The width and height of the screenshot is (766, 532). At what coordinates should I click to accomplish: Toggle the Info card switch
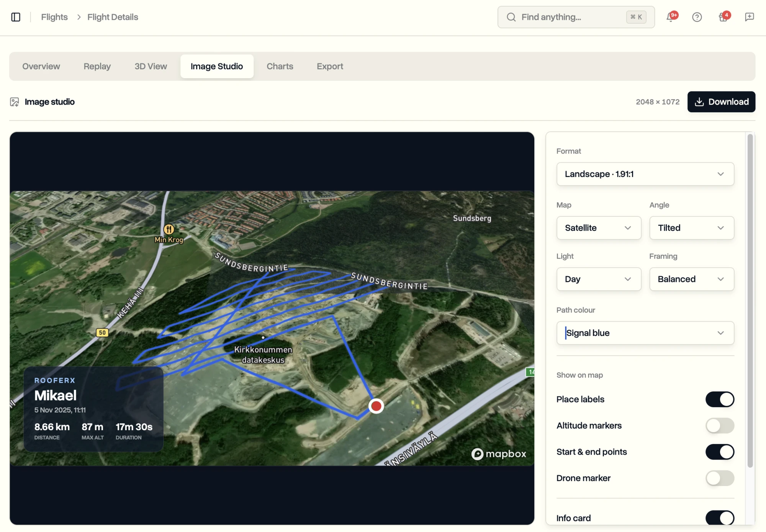point(720,518)
